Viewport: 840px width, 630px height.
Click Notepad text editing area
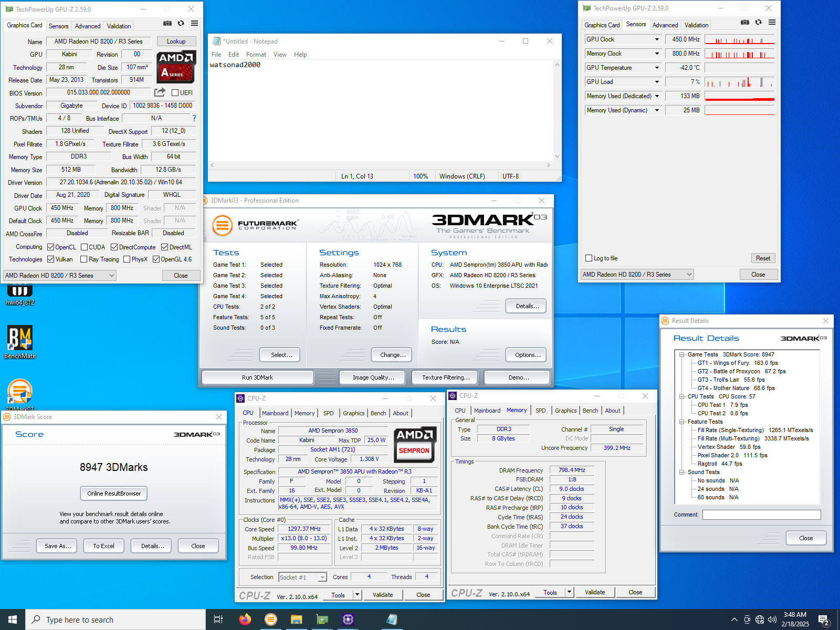click(x=381, y=110)
